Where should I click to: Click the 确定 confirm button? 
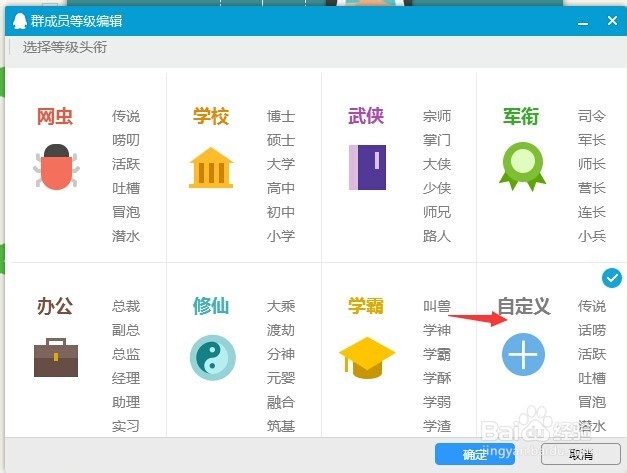click(475, 454)
